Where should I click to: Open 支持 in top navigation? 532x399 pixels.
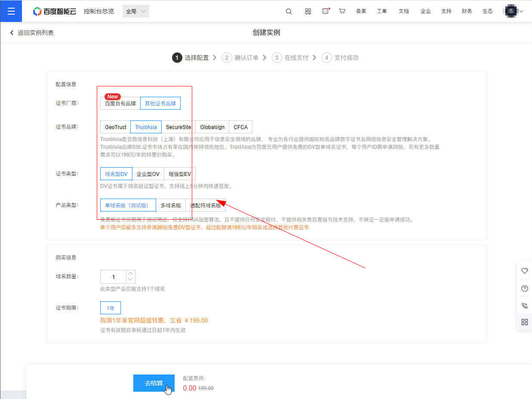(446, 11)
